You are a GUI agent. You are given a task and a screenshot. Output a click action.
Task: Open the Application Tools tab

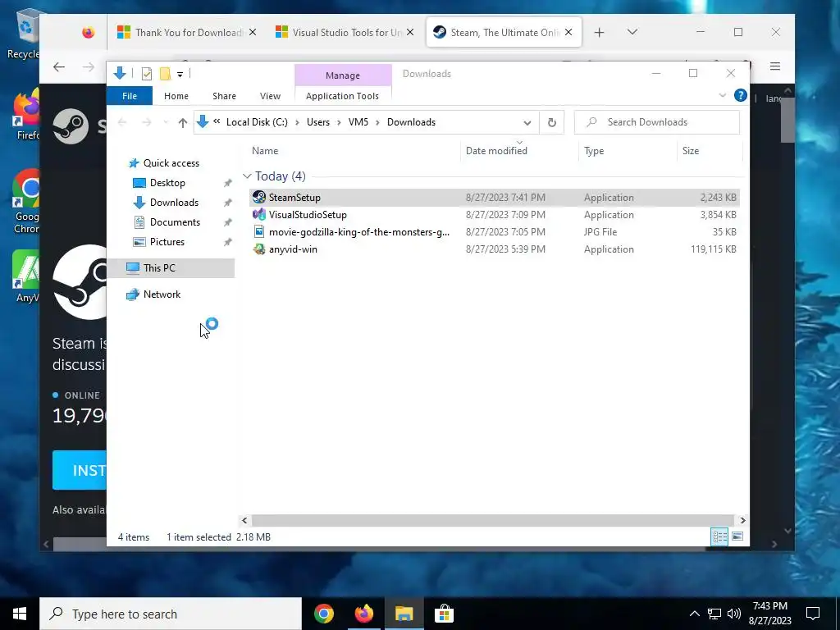pos(342,96)
